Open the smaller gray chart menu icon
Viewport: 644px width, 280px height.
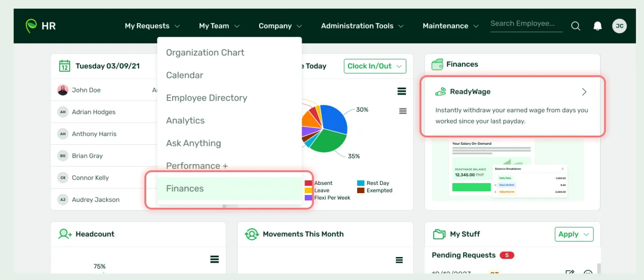(x=403, y=111)
